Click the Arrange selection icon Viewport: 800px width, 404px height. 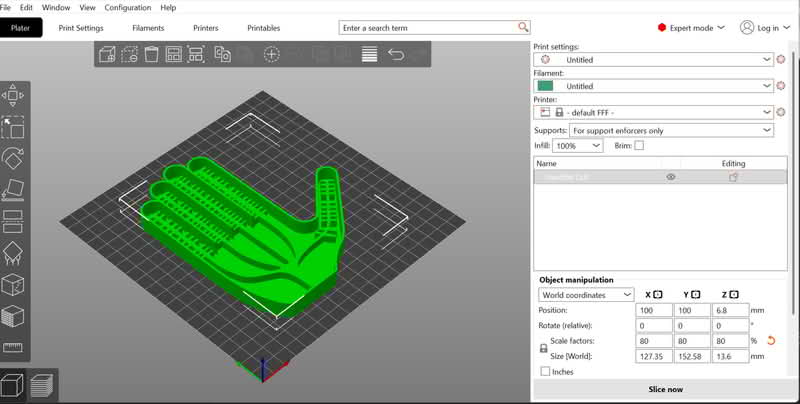196,54
